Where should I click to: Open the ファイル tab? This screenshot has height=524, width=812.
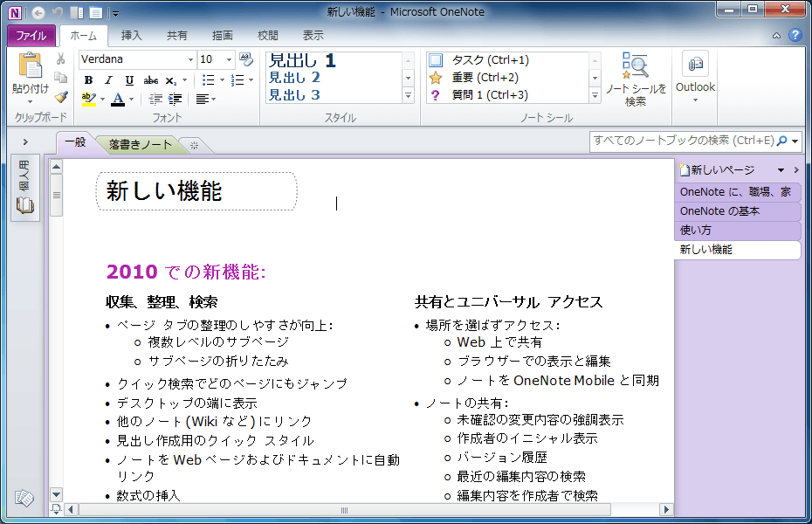tap(31, 35)
